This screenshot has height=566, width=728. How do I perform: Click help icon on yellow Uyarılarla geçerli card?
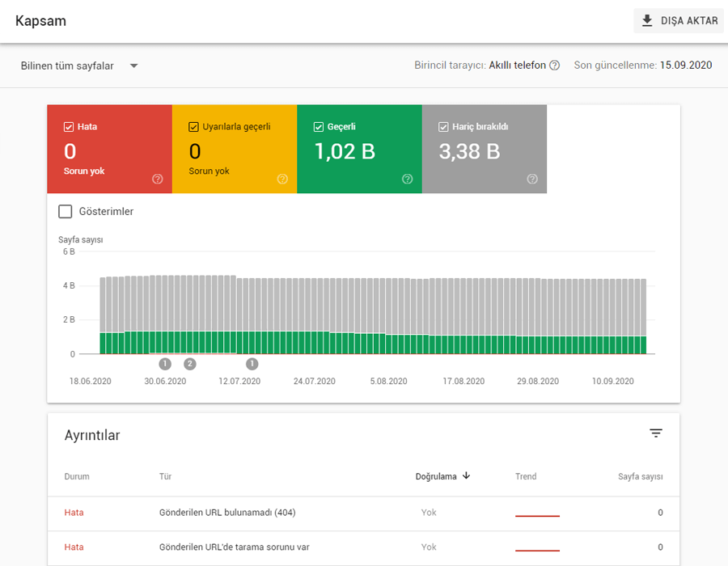[x=282, y=179]
